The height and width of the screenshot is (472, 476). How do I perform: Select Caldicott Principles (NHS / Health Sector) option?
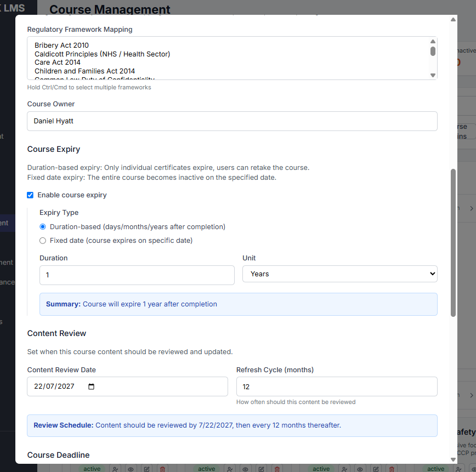click(x=103, y=54)
